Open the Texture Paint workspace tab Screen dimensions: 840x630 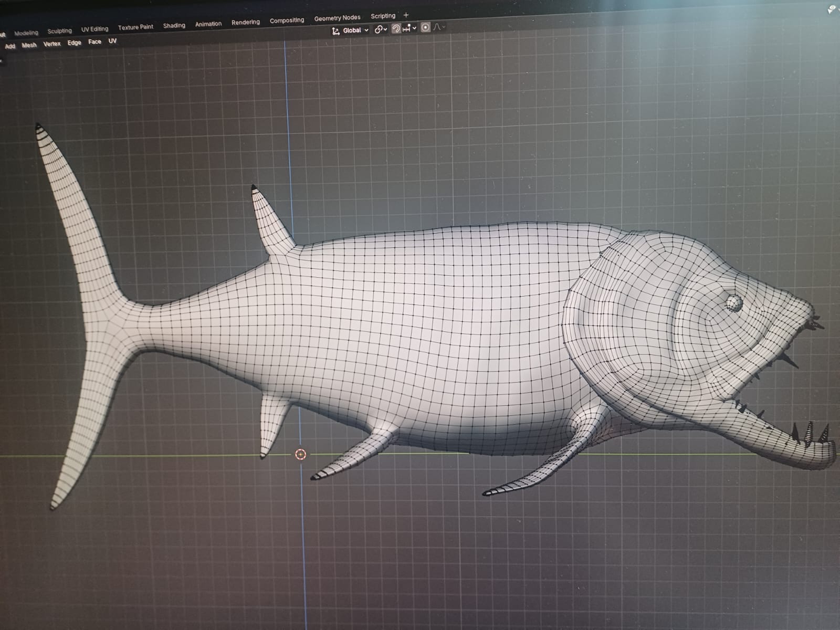[x=135, y=27]
